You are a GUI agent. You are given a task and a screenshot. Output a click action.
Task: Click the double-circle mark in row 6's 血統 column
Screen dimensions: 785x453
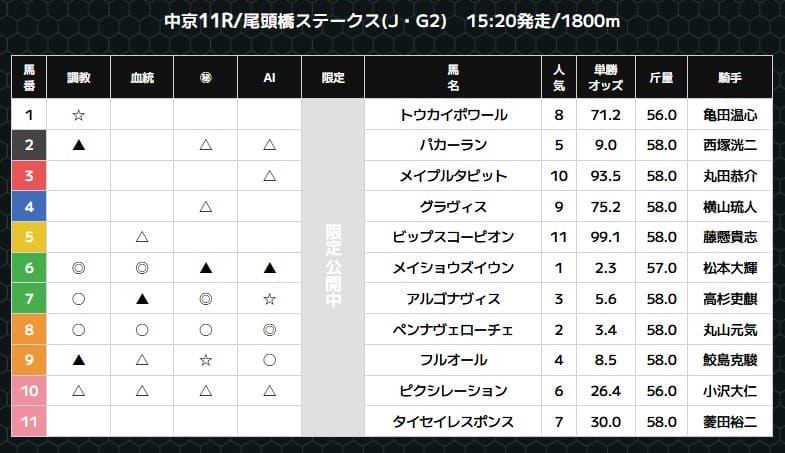coord(142,268)
